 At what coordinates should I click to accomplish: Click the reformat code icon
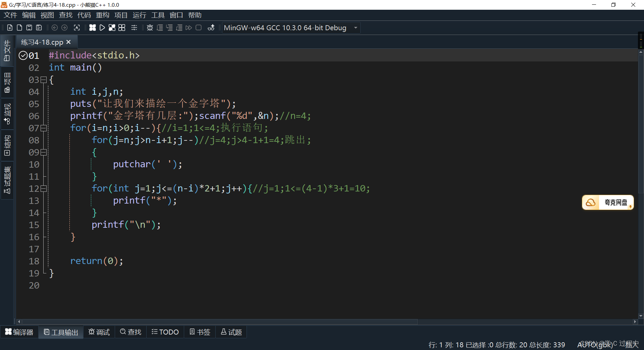click(x=77, y=28)
